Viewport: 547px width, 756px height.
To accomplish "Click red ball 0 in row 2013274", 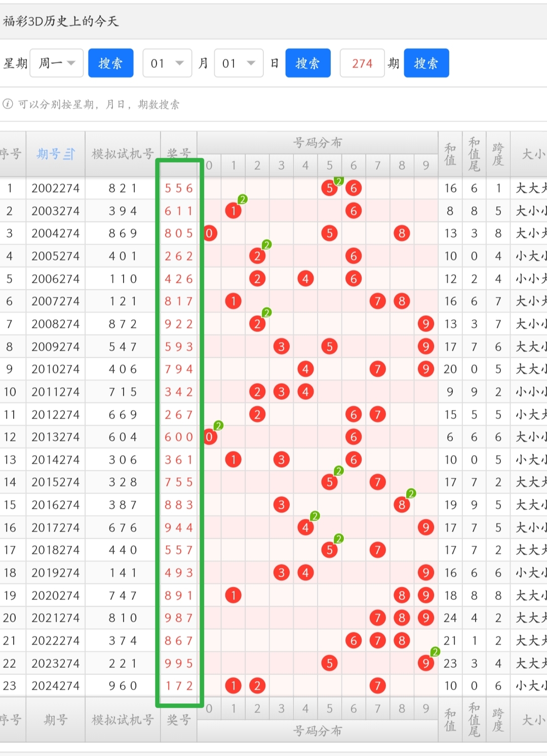I will [209, 437].
